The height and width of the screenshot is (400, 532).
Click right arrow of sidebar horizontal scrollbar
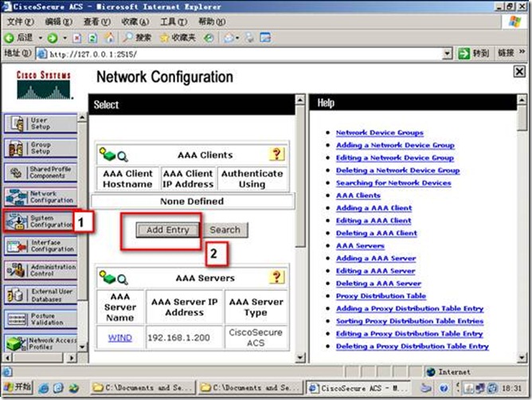point(71,357)
